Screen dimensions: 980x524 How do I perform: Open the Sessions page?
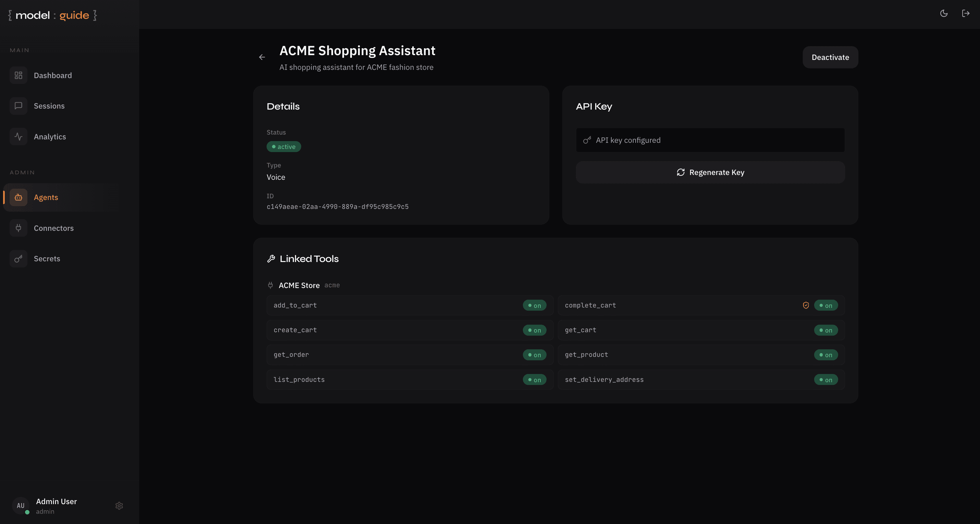click(x=49, y=106)
